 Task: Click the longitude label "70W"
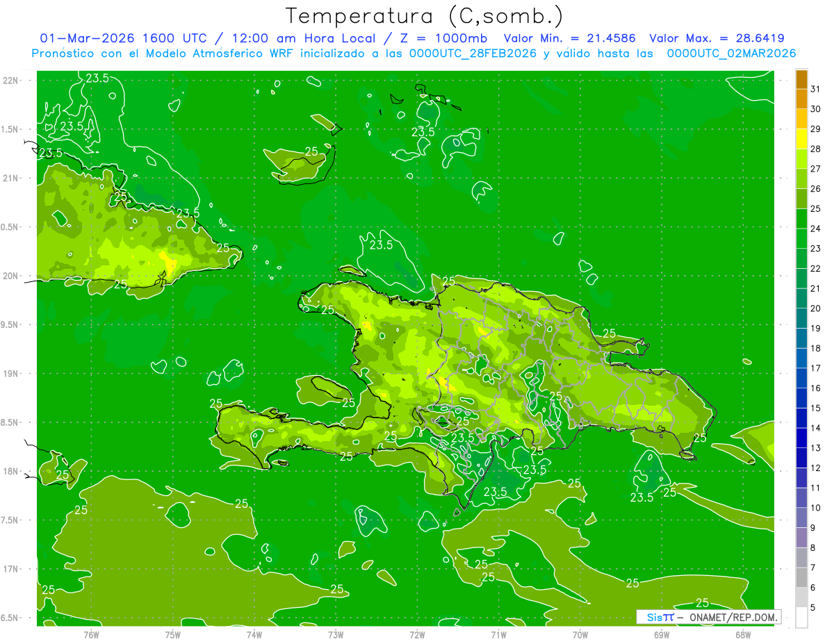point(580,634)
